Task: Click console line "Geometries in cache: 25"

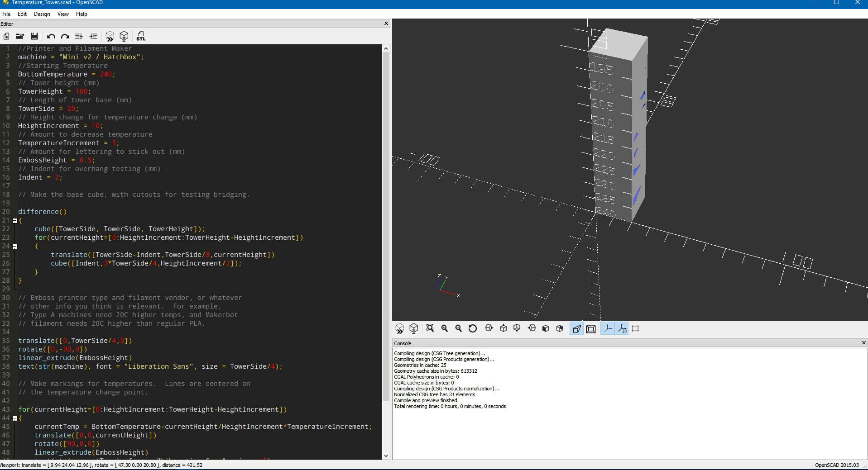Action: (x=420, y=365)
